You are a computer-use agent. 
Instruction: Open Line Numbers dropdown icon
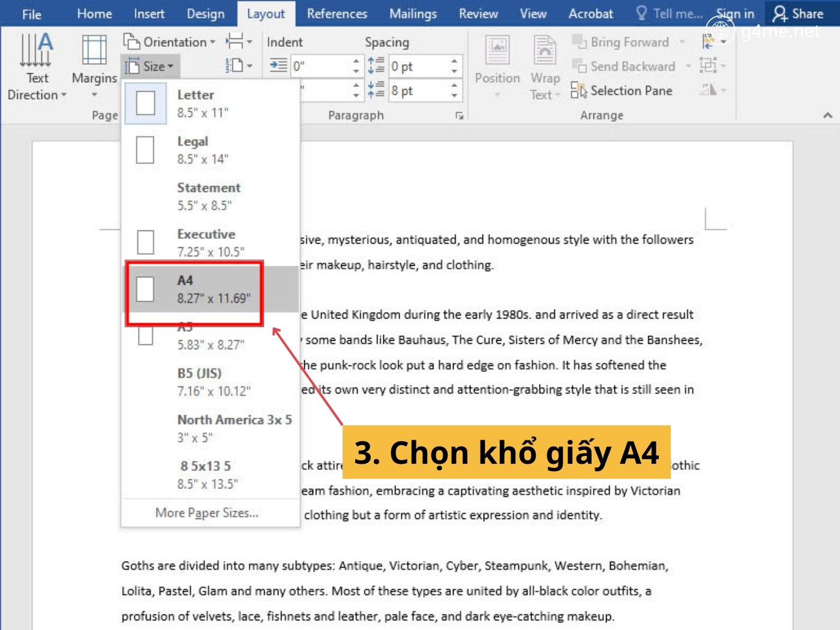239,66
